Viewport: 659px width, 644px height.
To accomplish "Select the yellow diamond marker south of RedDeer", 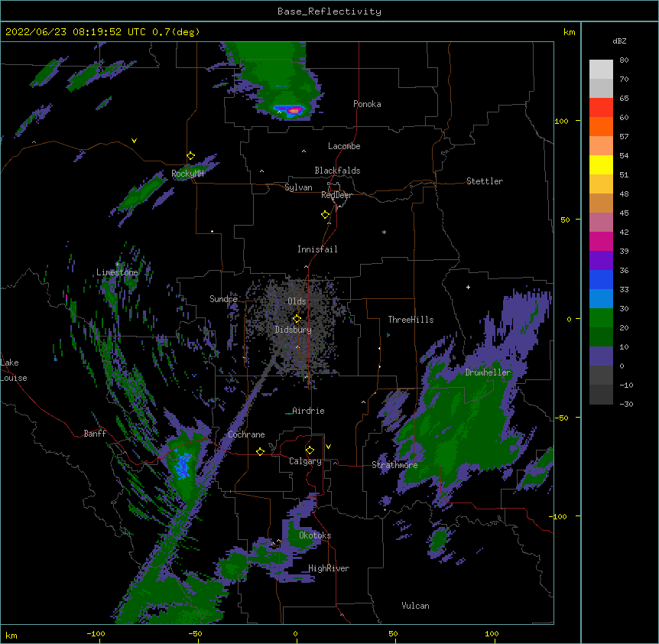I will (325, 215).
